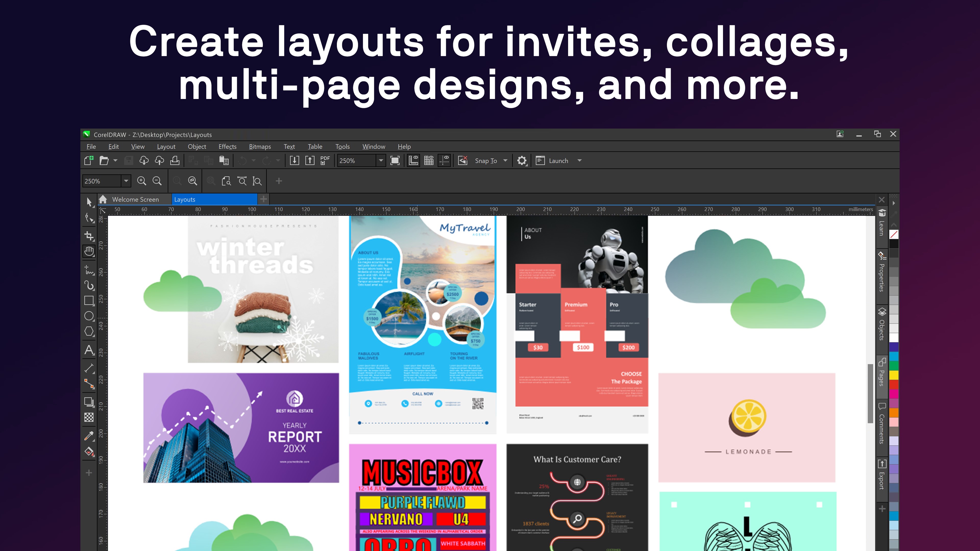The width and height of the screenshot is (980, 551).
Task: Select the Ellipse tool
Action: point(89,316)
